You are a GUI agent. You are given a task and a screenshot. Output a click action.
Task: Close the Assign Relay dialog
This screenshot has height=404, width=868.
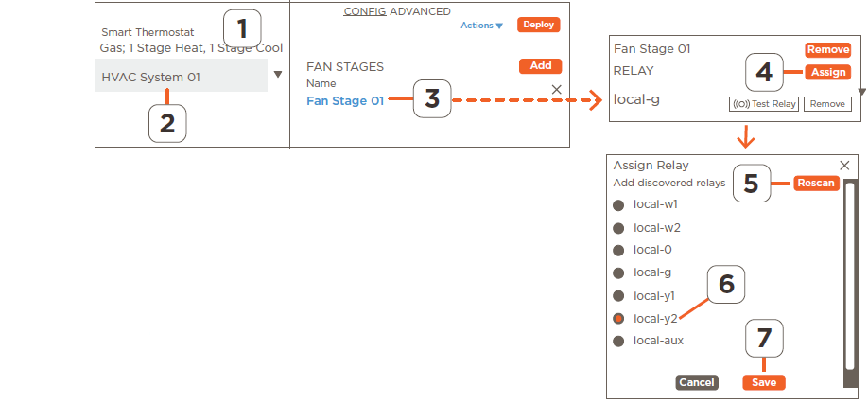pos(844,166)
